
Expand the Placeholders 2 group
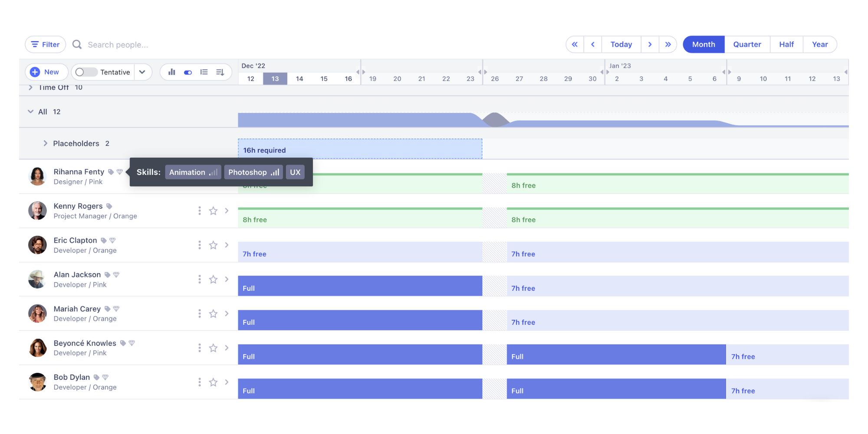[x=45, y=143]
